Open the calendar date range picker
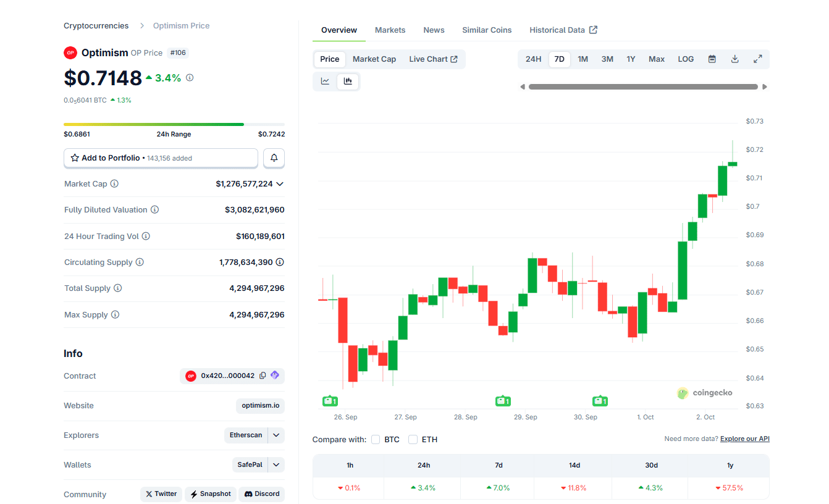This screenshot has width=829, height=504. [712, 59]
